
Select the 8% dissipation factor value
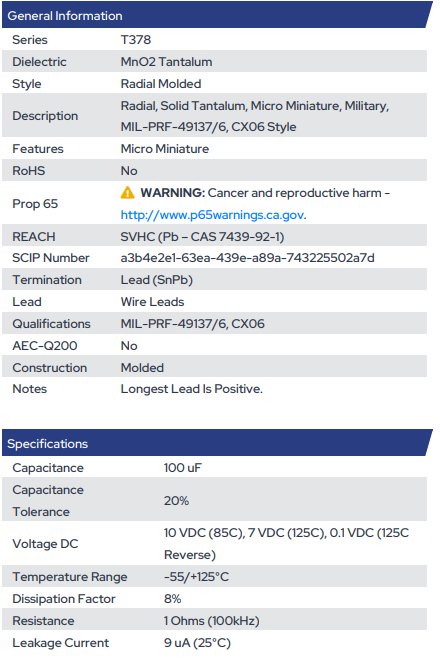(172, 599)
